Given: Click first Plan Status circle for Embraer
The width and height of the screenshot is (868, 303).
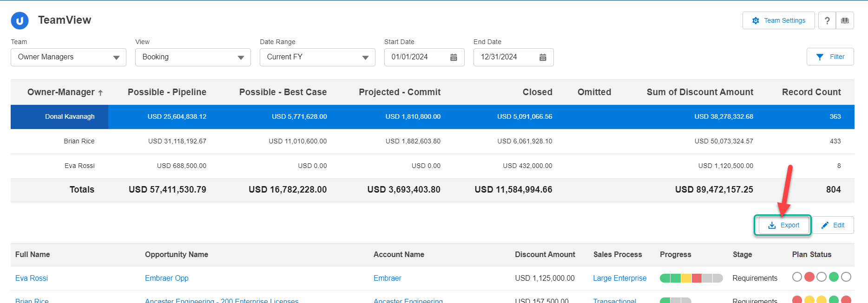Looking at the screenshot, I should 797,277.
